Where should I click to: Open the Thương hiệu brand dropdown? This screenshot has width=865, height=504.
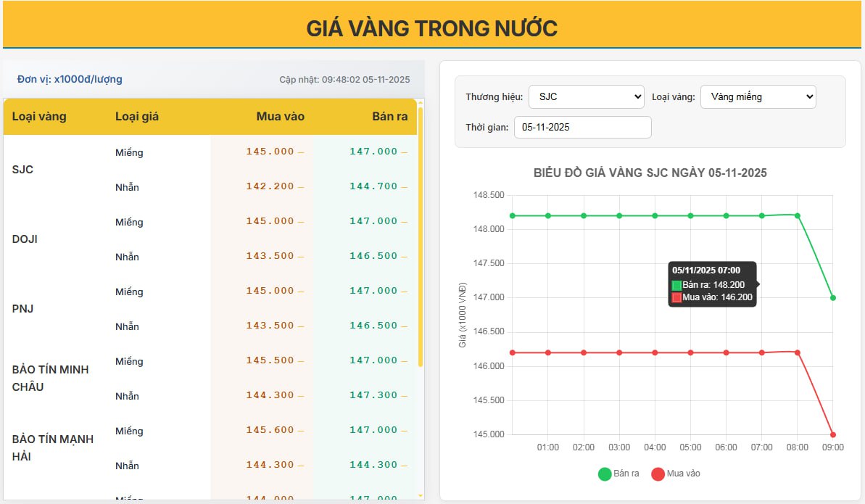[586, 96]
